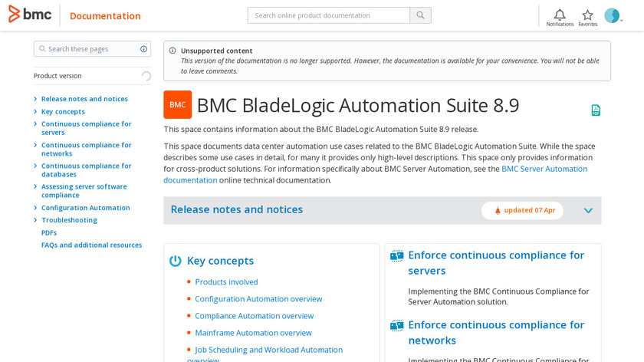Click the updated 07 Apr badge

[522, 210]
